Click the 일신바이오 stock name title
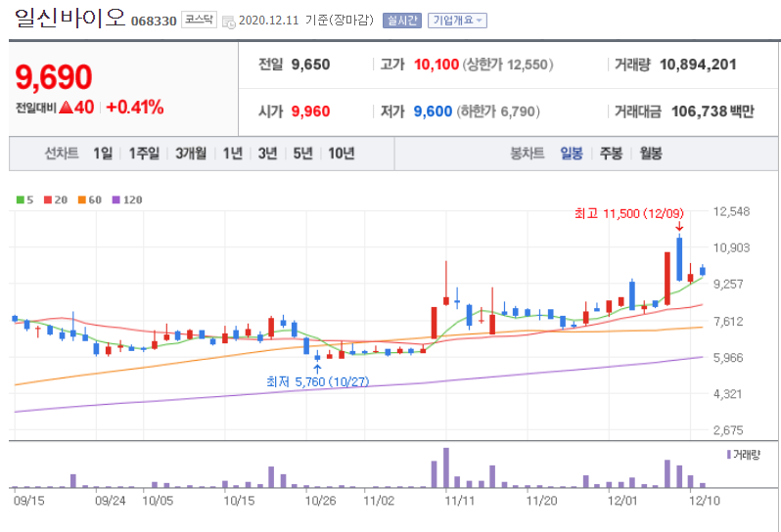 [69, 18]
